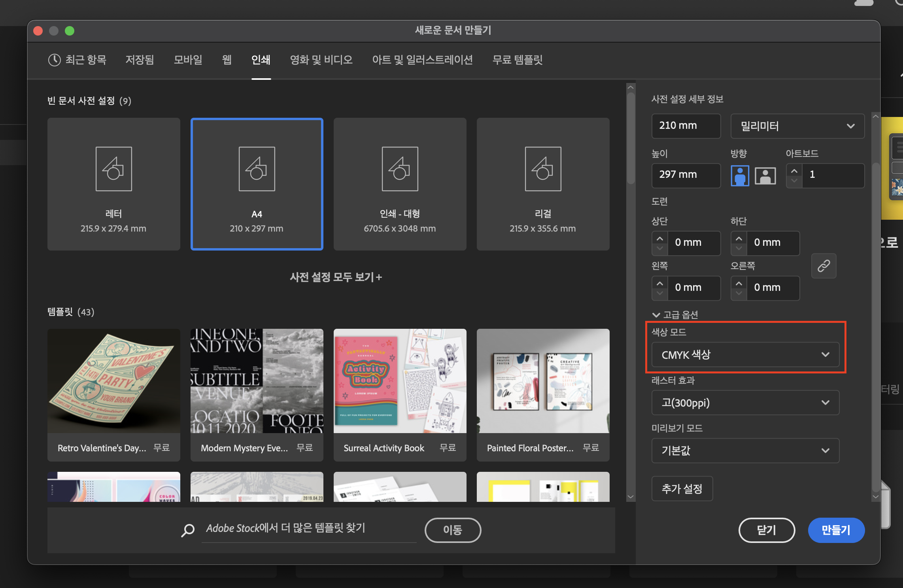Click the 닫기 button
This screenshot has width=903, height=588.
(767, 530)
